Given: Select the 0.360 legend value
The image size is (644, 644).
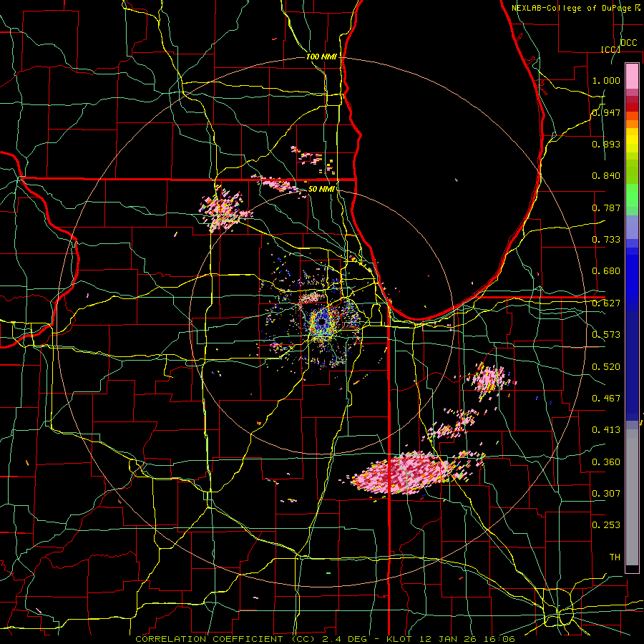Looking at the screenshot, I should (x=606, y=462).
